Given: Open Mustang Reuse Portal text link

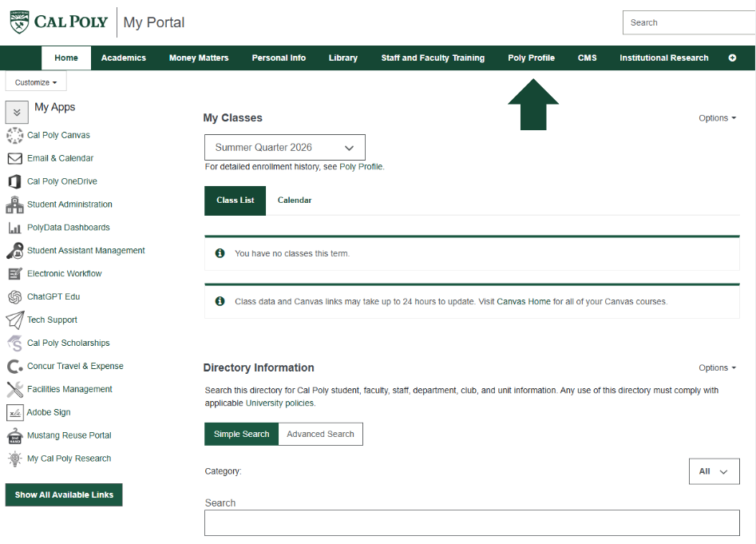Looking at the screenshot, I should click(69, 435).
